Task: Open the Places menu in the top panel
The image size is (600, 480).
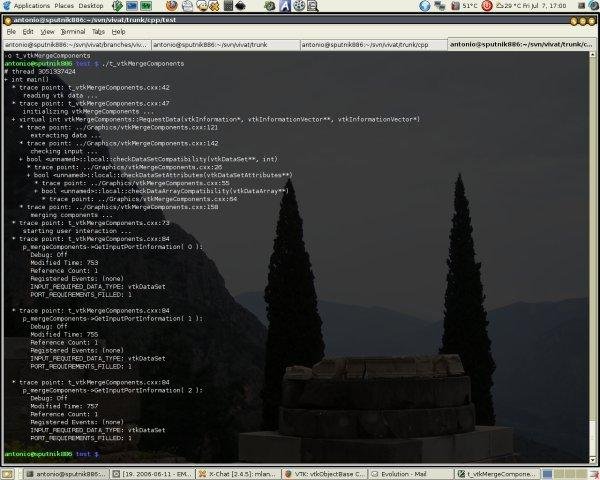Action: point(64,6)
